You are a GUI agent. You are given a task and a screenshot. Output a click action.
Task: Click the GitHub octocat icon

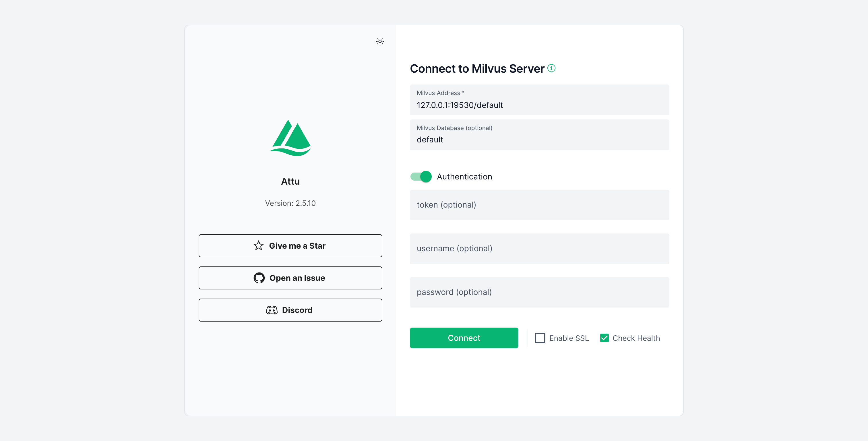[259, 278]
